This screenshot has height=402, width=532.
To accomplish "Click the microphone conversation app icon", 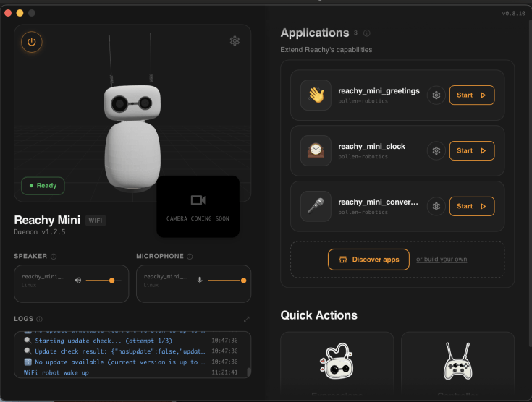I will 316,206.
